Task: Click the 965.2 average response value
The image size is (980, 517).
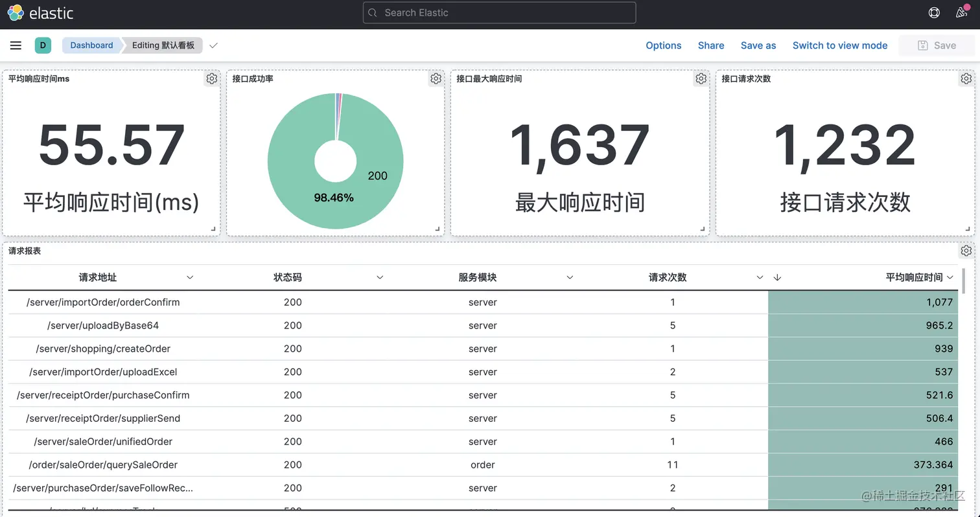Action: pyautogui.click(x=940, y=325)
